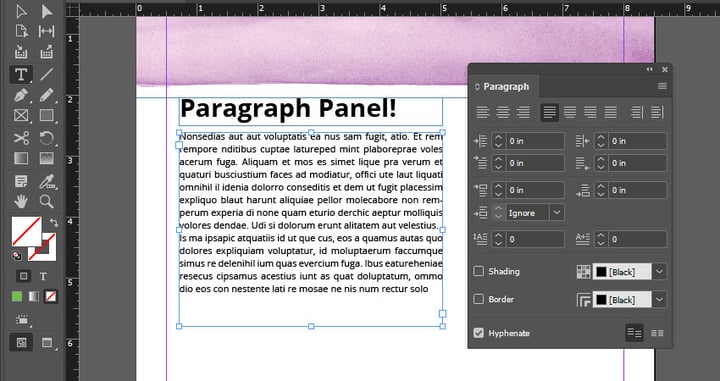Click Space After value field

(x=637, y=190)
